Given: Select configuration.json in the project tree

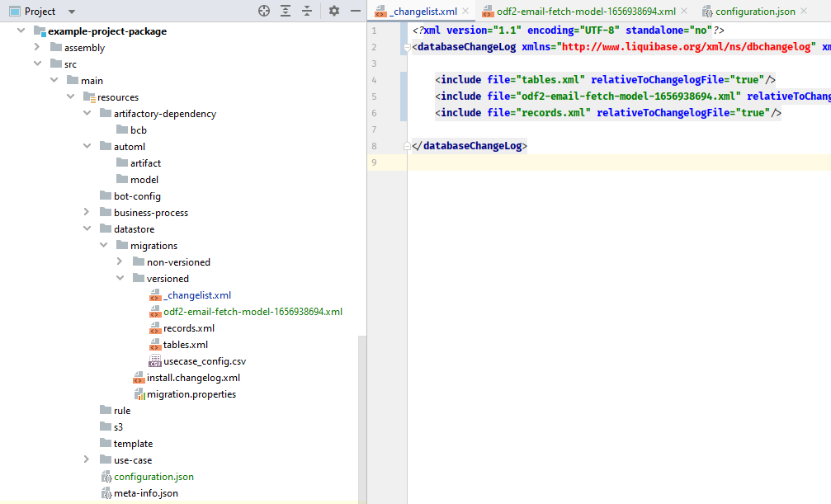Looking at the screenshot, I should coord(153,476).
